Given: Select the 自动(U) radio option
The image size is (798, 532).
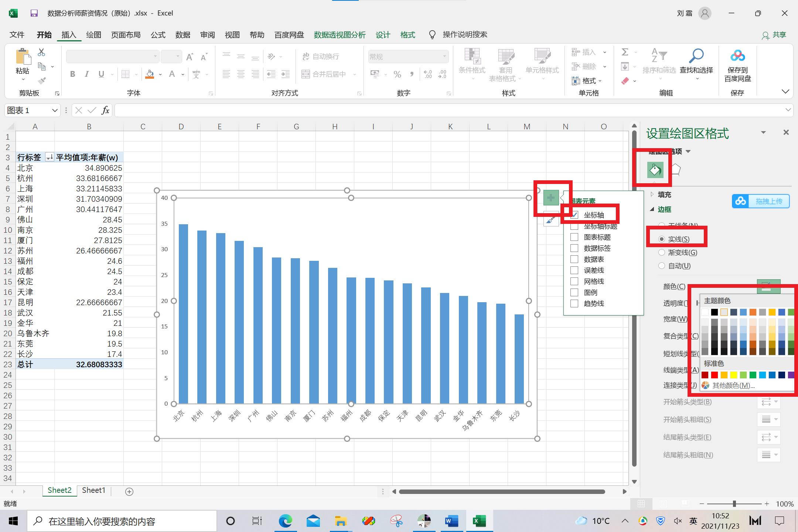Looking at the screenshot, I should tap(662, 266).
